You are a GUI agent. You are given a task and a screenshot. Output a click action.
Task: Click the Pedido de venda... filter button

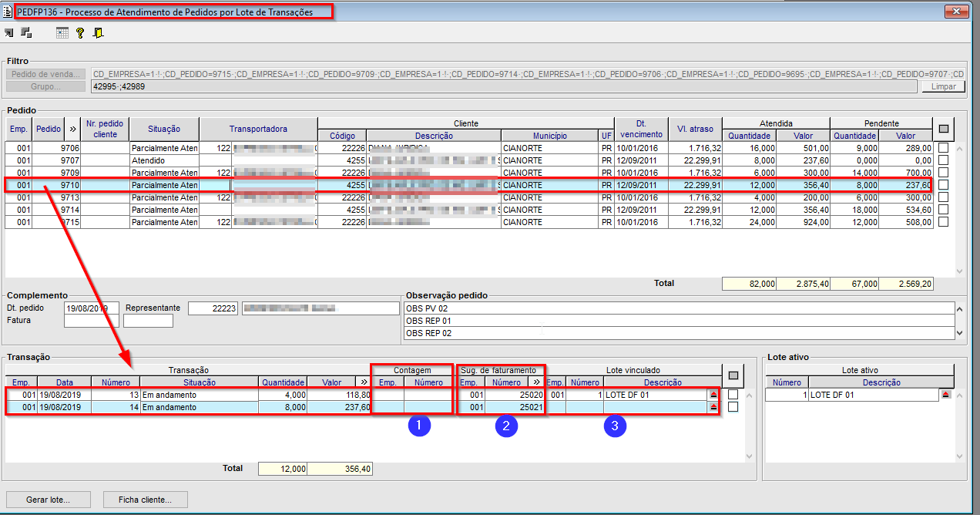46,74
